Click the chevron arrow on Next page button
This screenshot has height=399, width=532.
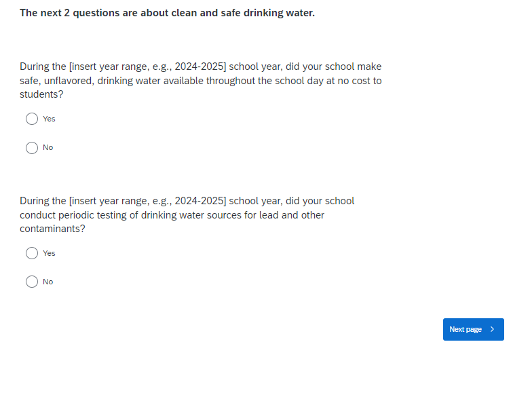[493, 329]
